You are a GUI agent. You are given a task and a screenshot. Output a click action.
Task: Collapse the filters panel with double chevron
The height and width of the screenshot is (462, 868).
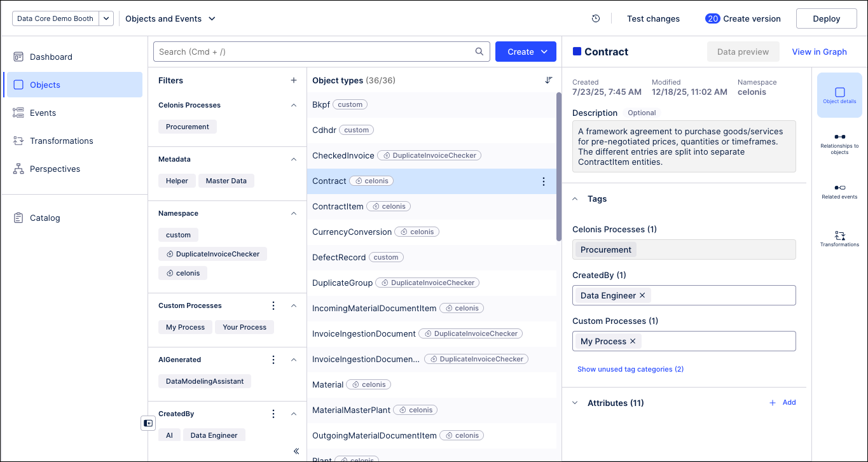(x=296, y=451)
